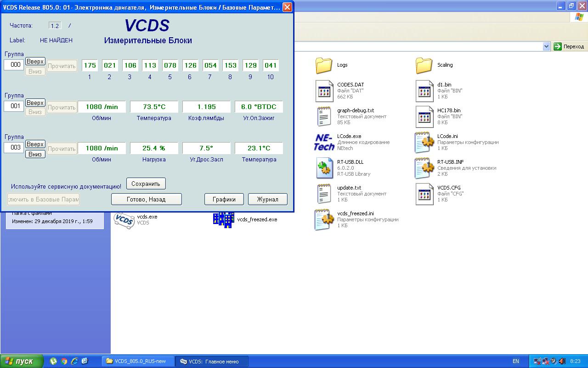Viewport: 588px width, 368px height.
Task: Switch to VCDS_805.0_RUS-new taskbar window
Action: tap(138, 361)
